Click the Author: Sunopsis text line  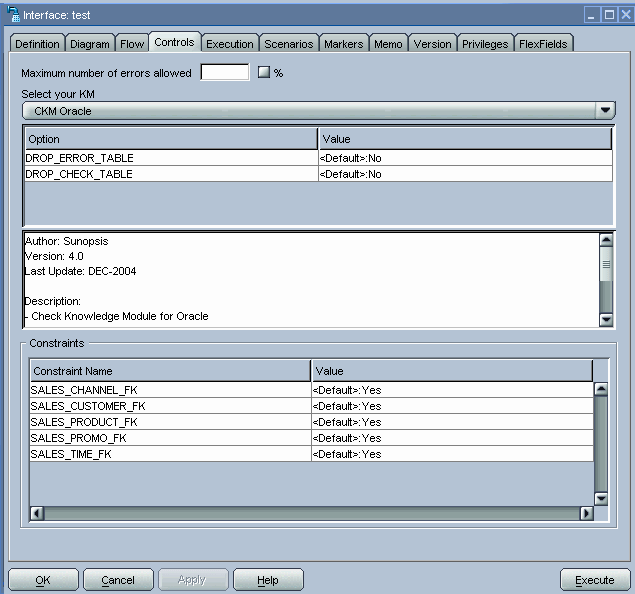pyautogui.click(x=66, y=241)
